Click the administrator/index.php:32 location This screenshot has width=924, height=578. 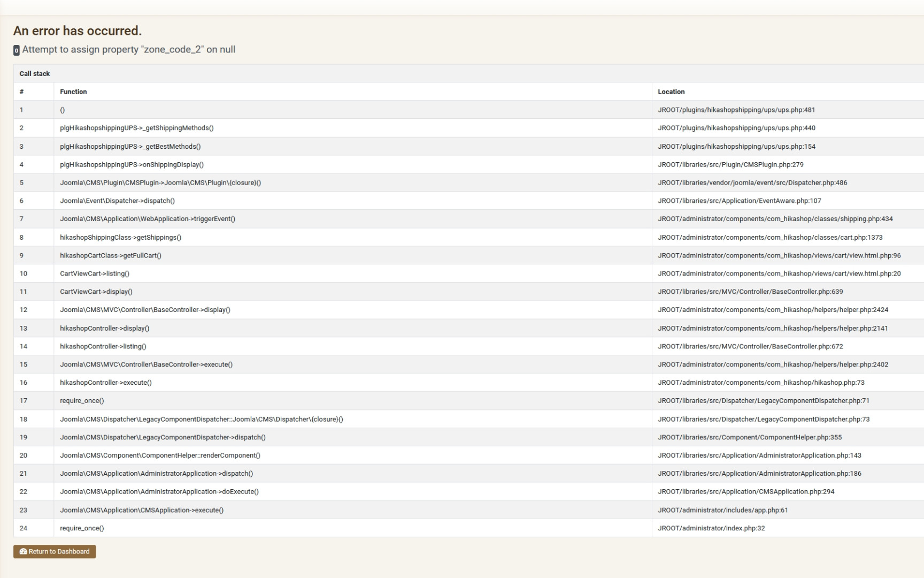[x=711, y=528]
